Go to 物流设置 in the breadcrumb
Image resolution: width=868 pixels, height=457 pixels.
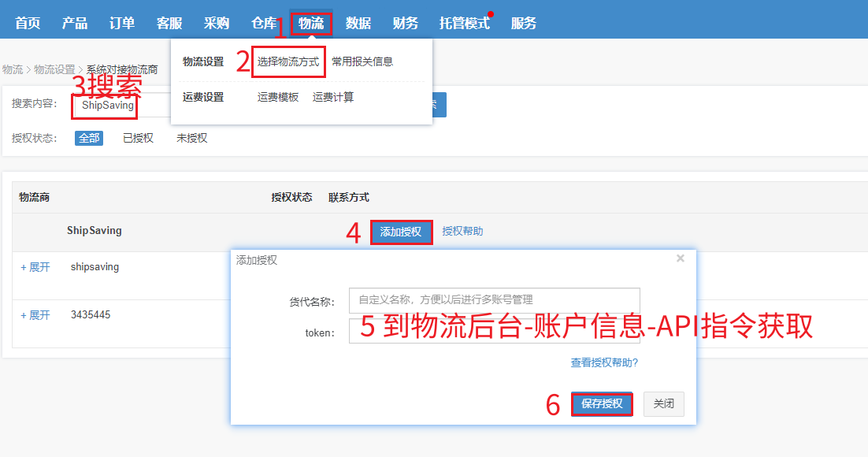point(54,69)
